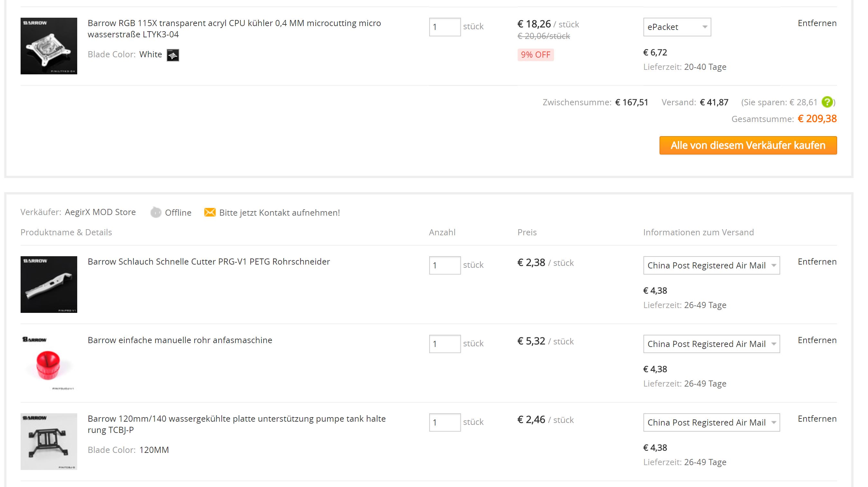Expand the ePacket shipping dropdown
Viewport: 868px width, 487px height.
(677, 27)
